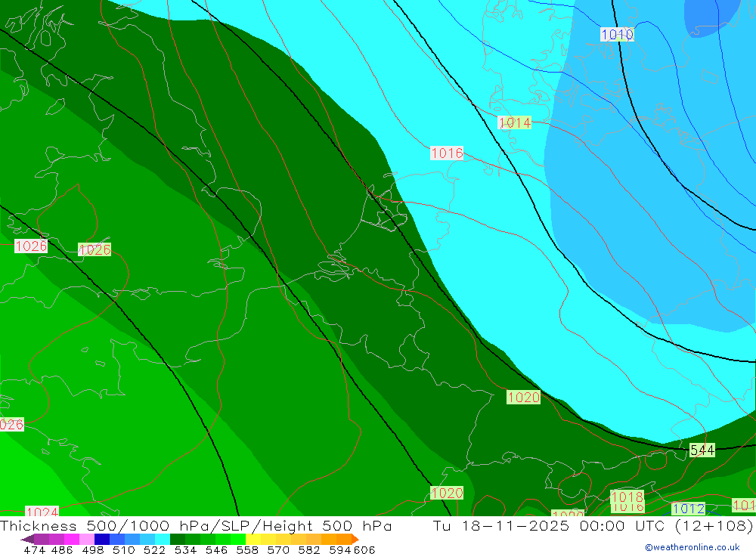Image resolution: width=756 pixels, height=554 pixels.
Task: Click legend value 510
Action: 123,549
